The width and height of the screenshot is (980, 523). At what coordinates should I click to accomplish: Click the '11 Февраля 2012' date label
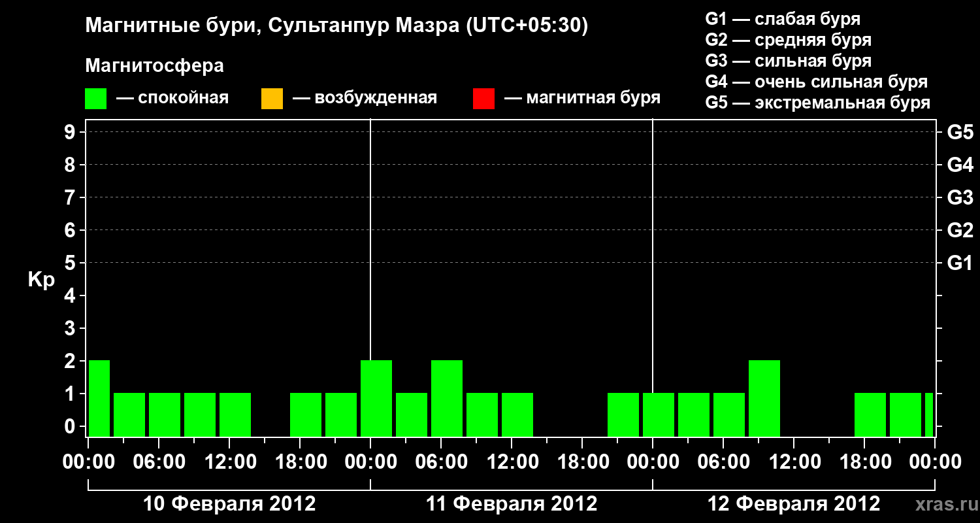coord(512,504)
